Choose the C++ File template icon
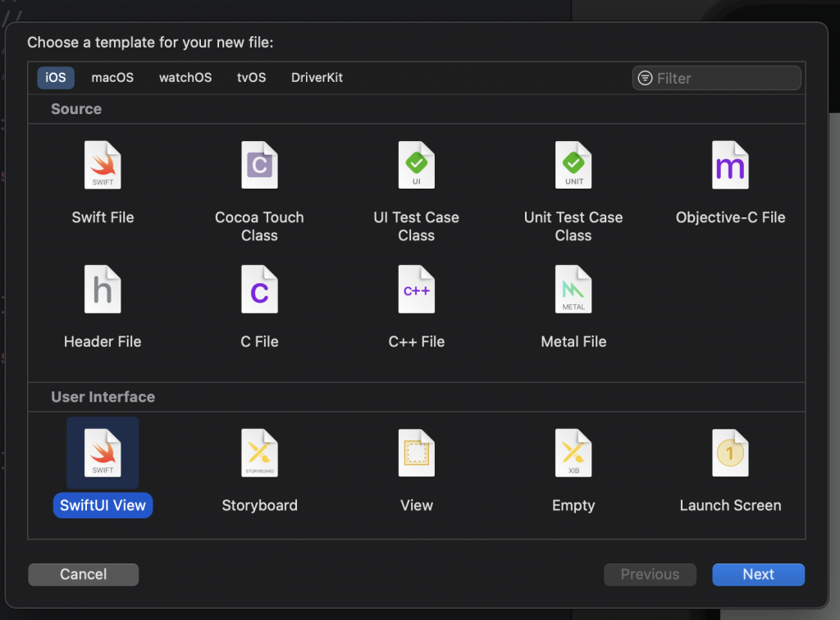Screen dimensions: 840x620 416,289
